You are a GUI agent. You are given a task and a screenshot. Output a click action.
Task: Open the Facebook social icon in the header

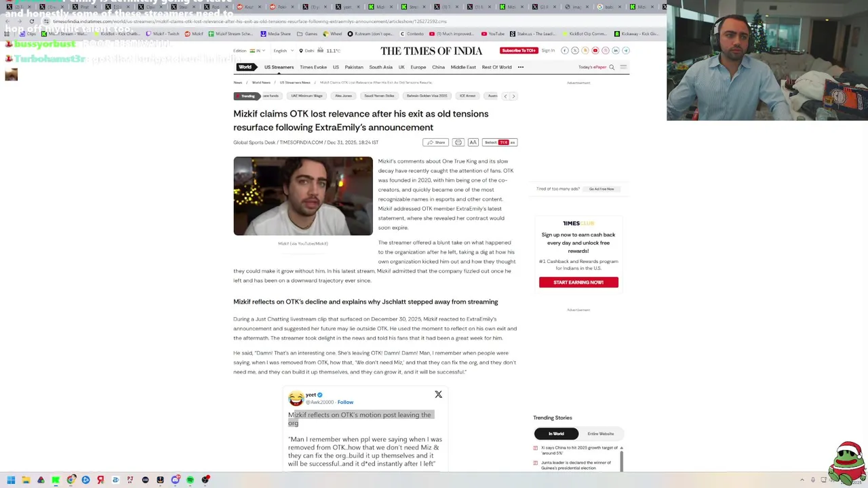(x=565, y=51)
